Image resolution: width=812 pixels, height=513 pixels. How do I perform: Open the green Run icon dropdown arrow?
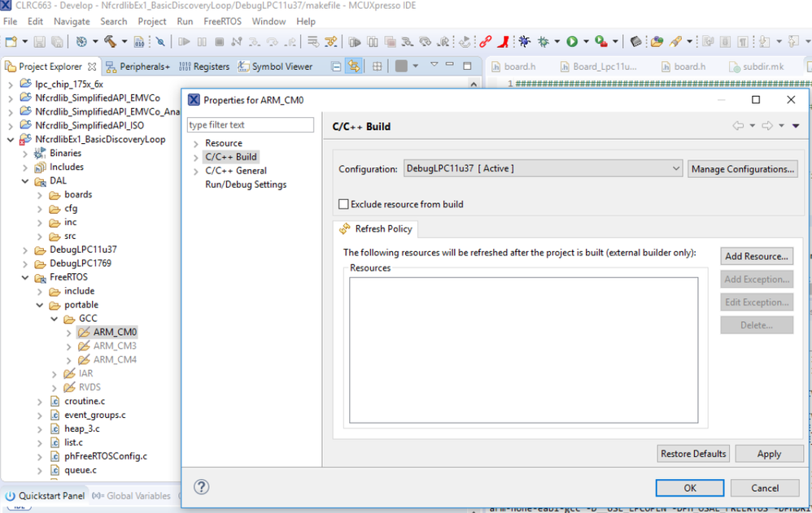586,41
